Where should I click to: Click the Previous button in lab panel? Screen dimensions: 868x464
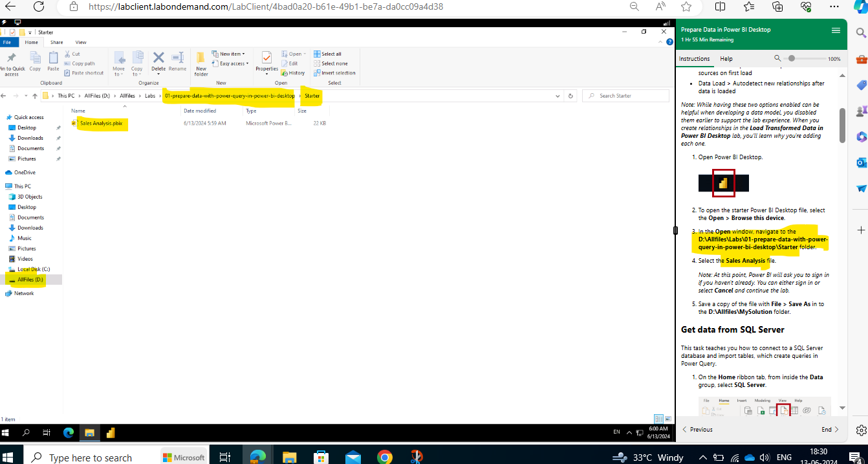coord(697,429)
